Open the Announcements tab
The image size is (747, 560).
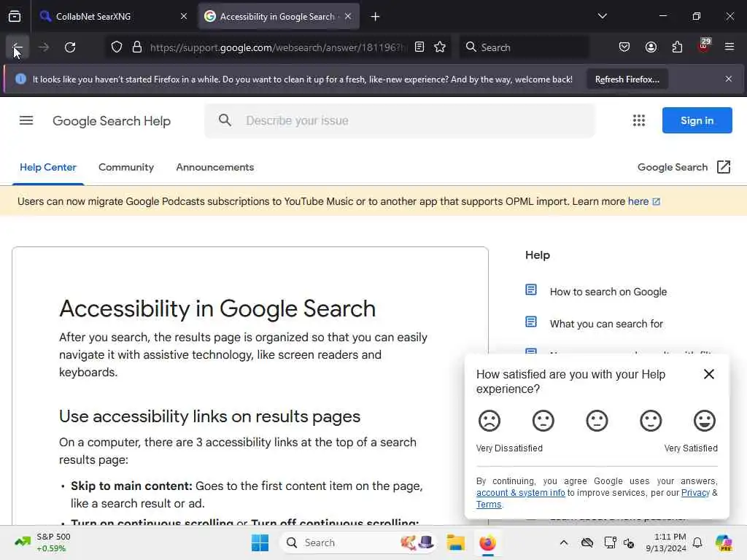click(x=215, y=167)
